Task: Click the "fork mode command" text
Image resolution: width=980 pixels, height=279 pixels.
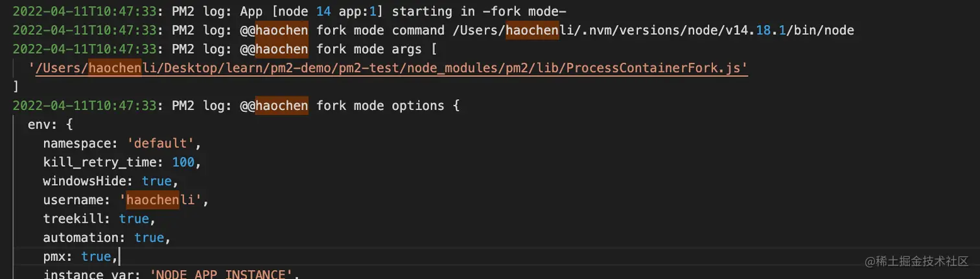Action: click(380, 30)
